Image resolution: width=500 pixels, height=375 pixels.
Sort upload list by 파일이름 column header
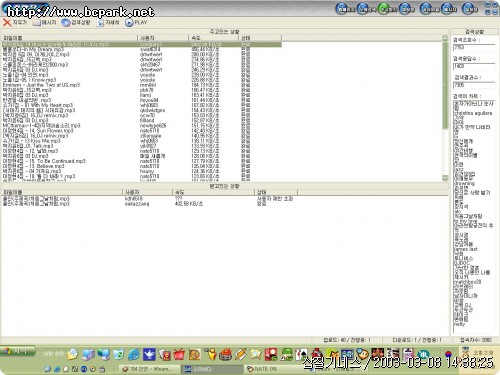(69, 38)
